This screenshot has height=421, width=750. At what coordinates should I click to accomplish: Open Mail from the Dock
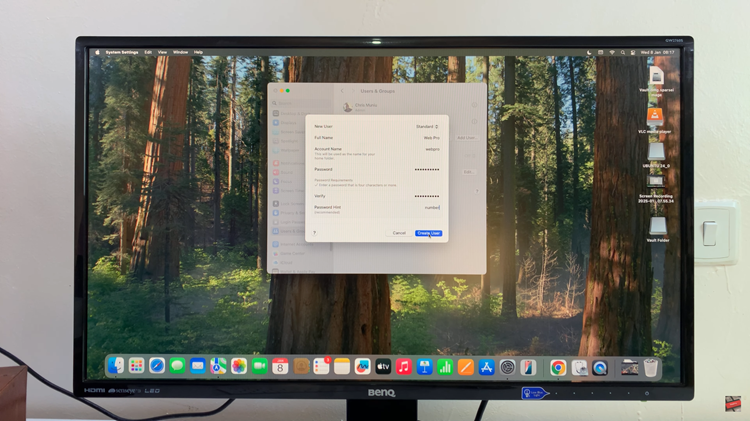click(x=198, y=366)
